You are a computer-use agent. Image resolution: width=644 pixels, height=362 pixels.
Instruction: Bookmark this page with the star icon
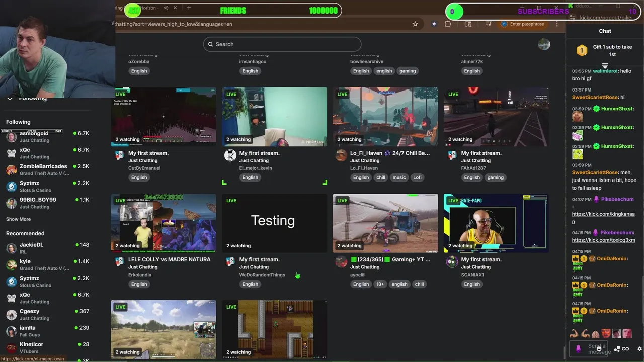(x=415, y=24)
